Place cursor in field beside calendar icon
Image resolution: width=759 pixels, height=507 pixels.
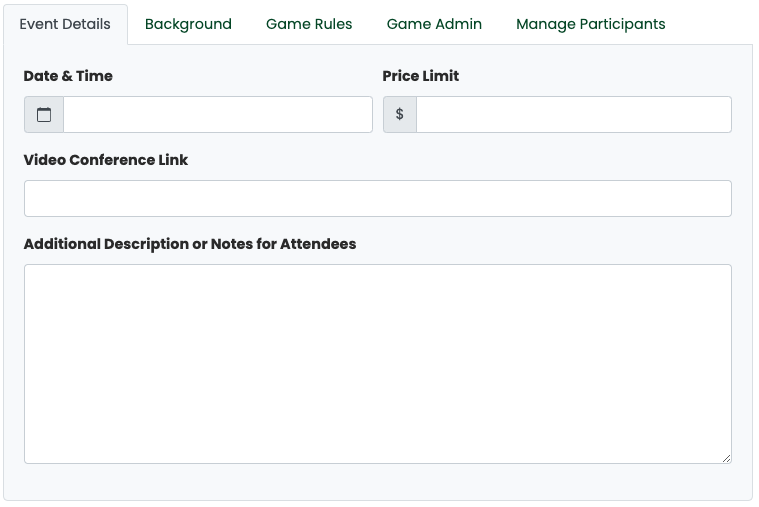[218, 115]
